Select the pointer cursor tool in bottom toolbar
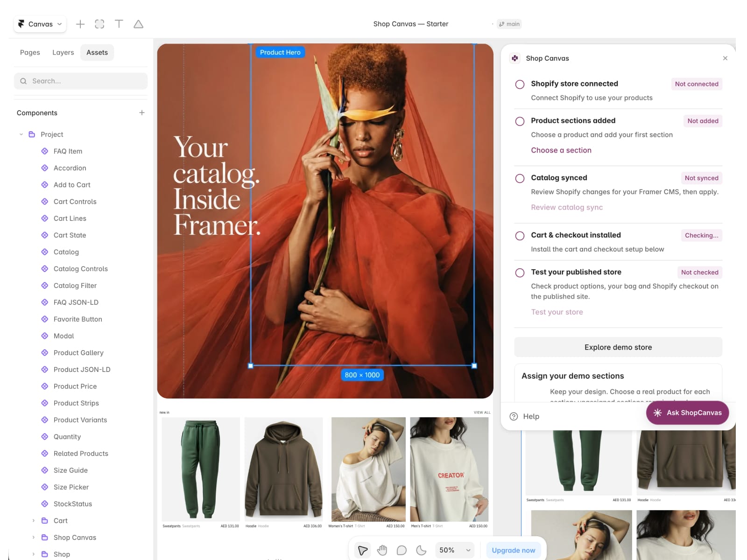Viewport: 747px width, 560px height. (363, 550)
